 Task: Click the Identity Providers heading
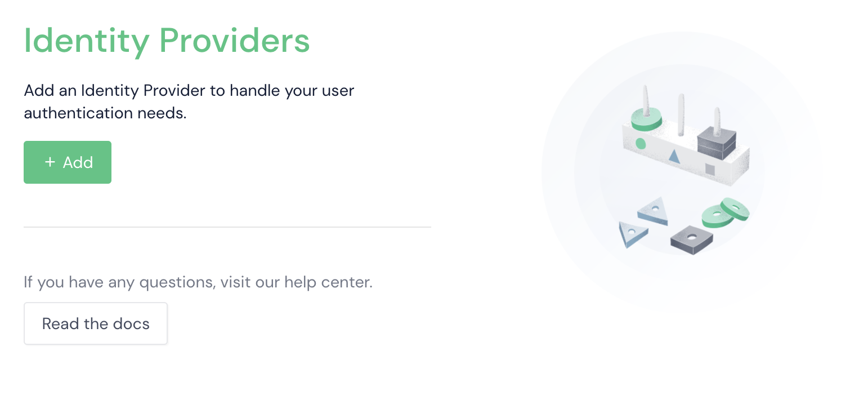(x=167, y=41)
